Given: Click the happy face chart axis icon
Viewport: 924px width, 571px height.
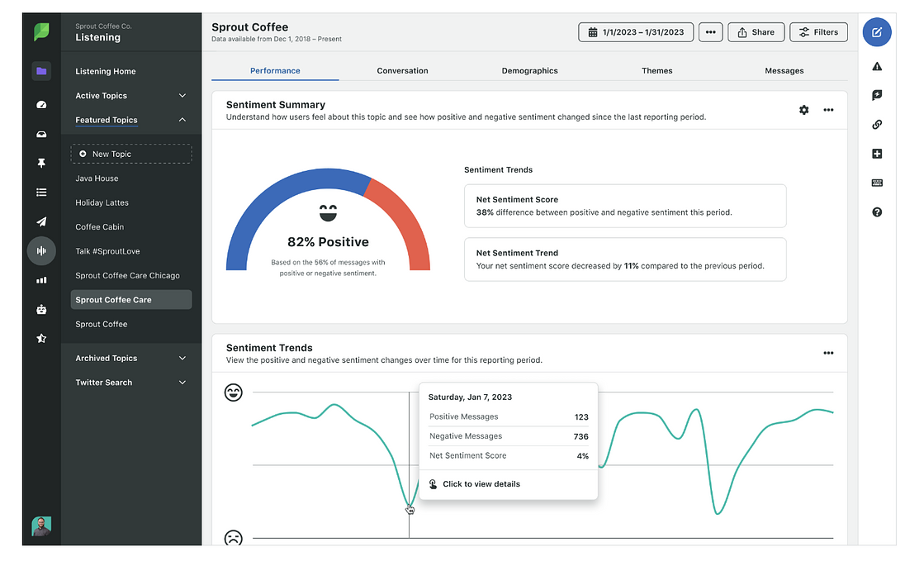Looking at the screenshot, I should tap(234, 393).
